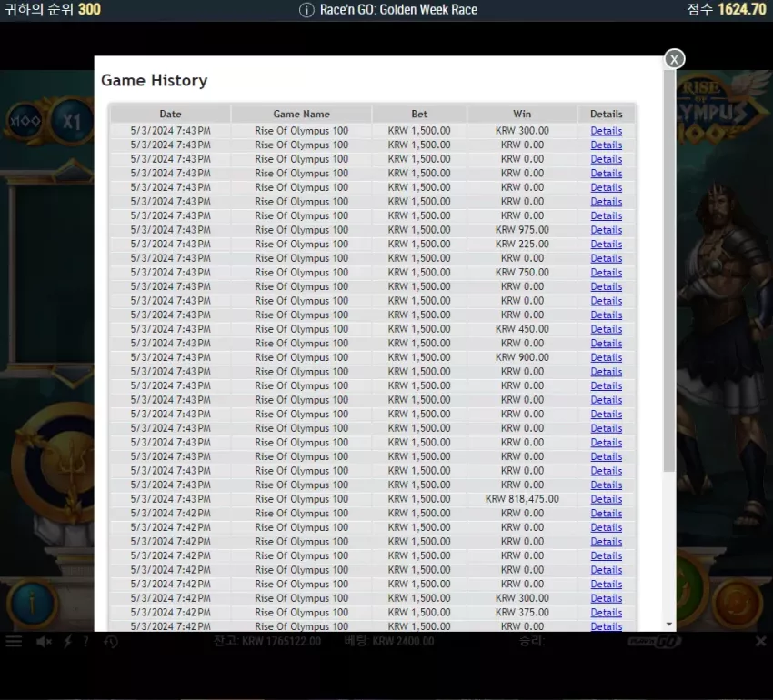This screenshot has height=700, width=773.
Task: Open Details for the KRW 225.00 win
Action: tap(607, 245)
